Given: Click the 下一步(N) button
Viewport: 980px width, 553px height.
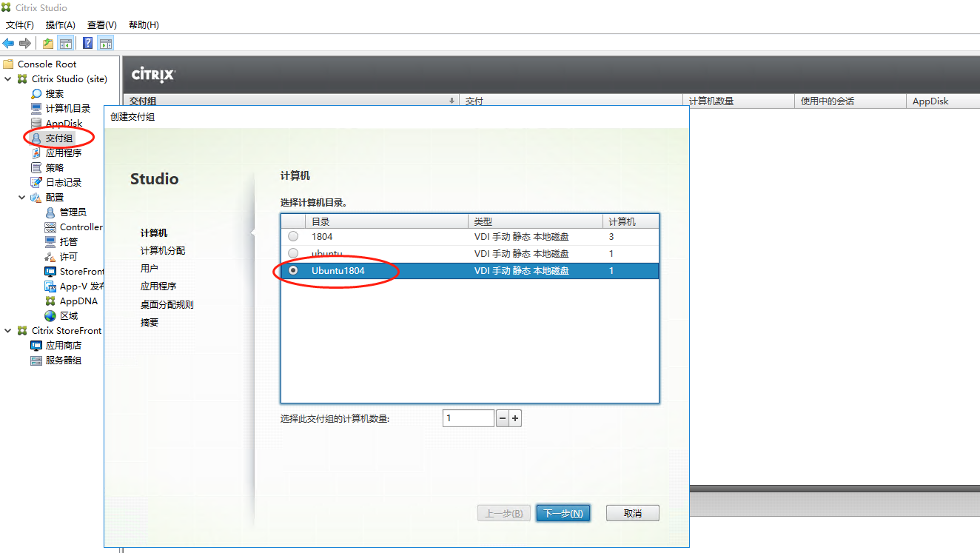Looking at the screenshot, I should pyautogui.click(x=563, y=513).
